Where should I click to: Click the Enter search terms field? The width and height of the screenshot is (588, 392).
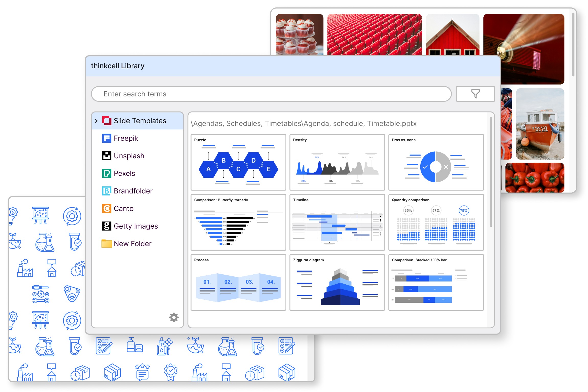(x=271, y=94)
